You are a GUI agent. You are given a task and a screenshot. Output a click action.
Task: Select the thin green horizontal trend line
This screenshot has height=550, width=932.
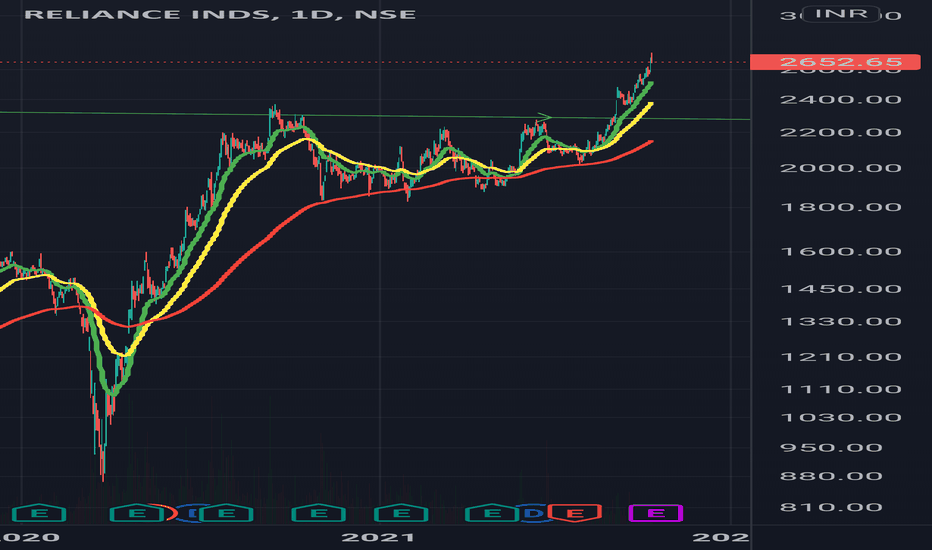pyautogui.click(x=374, y=116)
